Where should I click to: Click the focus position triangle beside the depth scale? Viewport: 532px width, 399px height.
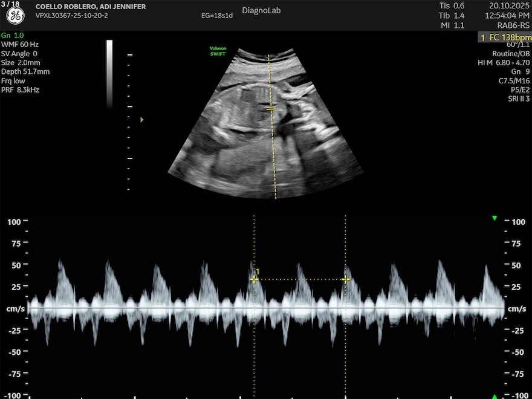click(142, 120)
